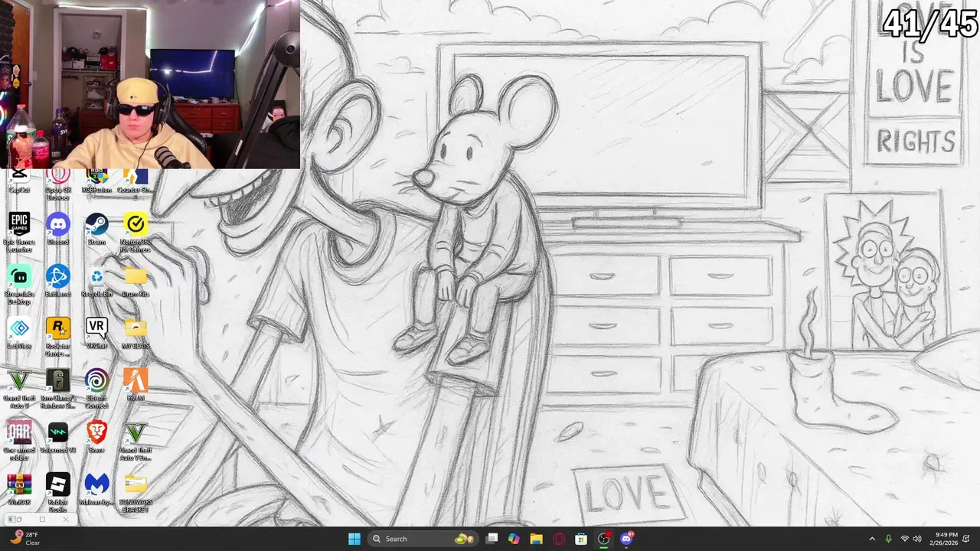Screen dimensions: 980x551
Task: Open the Windows Start menu
Action: point(354,539)
